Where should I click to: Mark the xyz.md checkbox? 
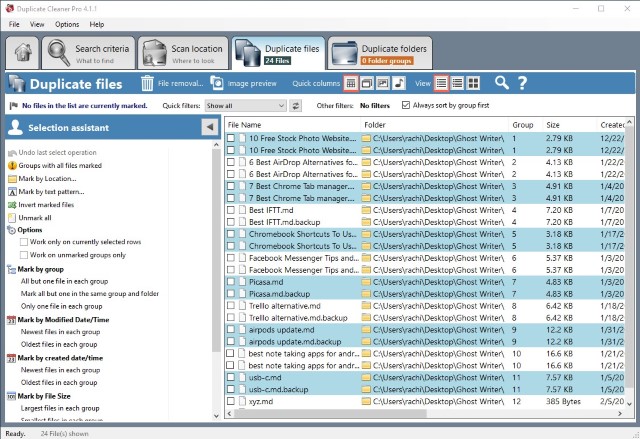(x=231, y=401)
